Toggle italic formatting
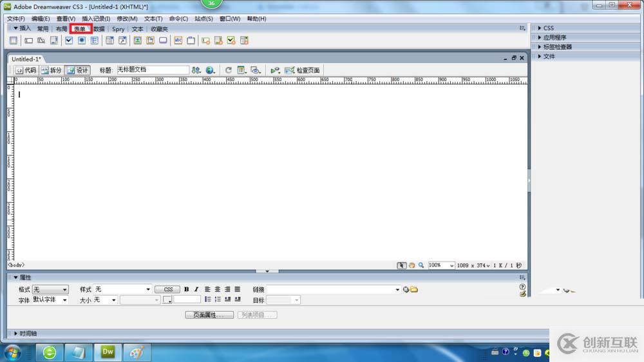The height and width of the screenshot is (362, 644). pyautogui.click(x=196, y=289)
